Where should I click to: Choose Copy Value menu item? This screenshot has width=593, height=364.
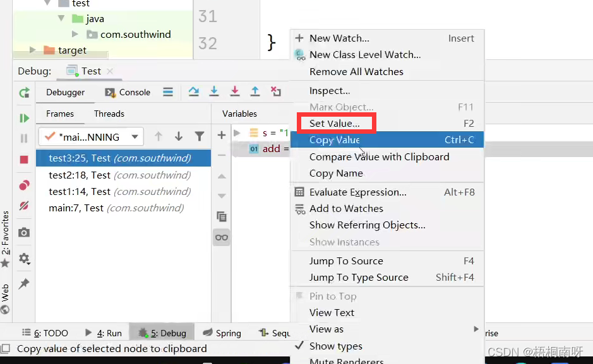387,139
